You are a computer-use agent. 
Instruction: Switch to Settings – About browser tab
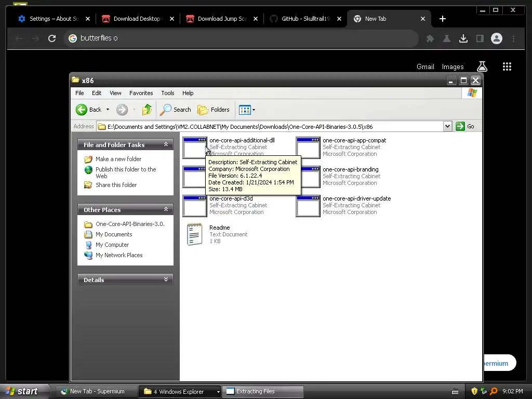click(x=54, y=19)
